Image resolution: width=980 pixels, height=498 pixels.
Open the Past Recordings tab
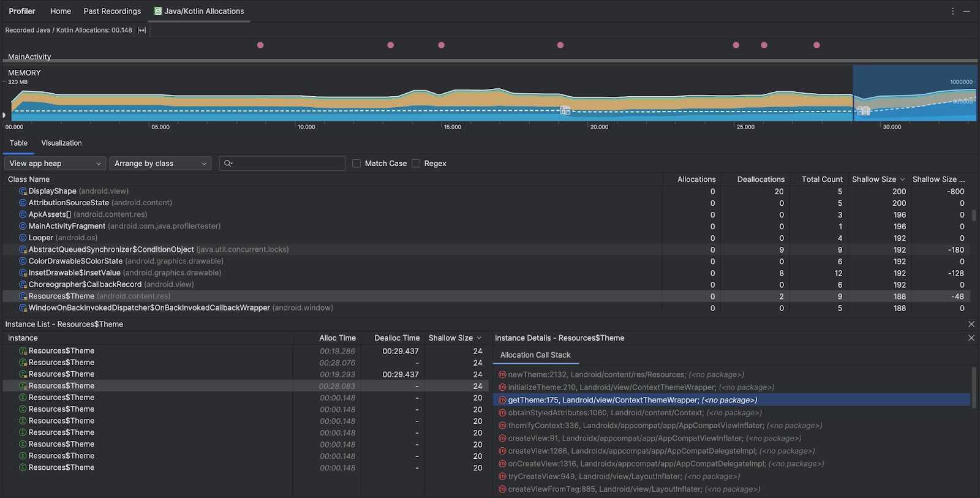(x=112, y=11)
